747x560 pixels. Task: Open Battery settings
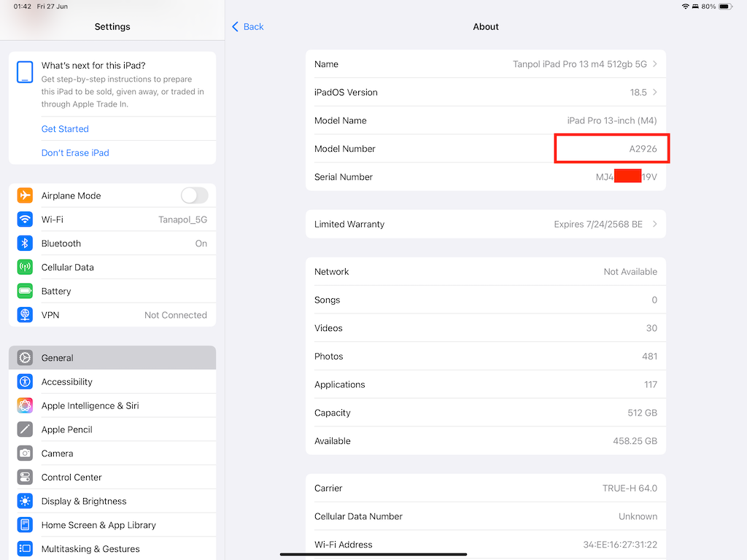(x=112, y=290)
